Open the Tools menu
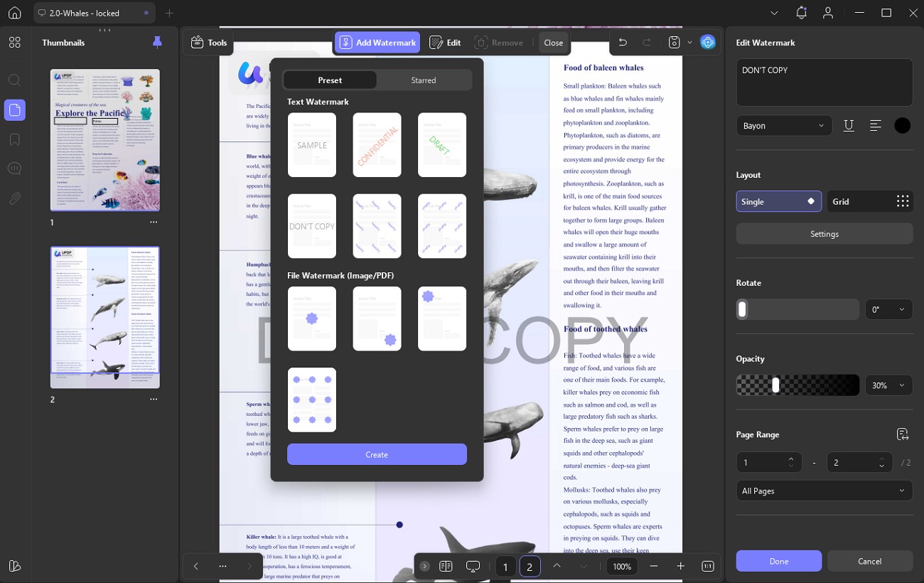This screenshot has height=583, width=924. click(x=209, y=43)
